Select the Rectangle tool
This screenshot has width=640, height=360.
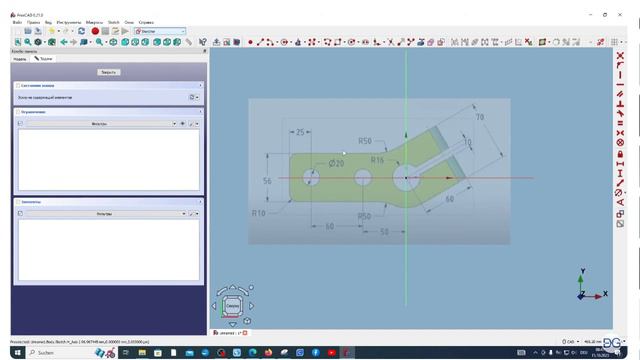tap(338, 42)
